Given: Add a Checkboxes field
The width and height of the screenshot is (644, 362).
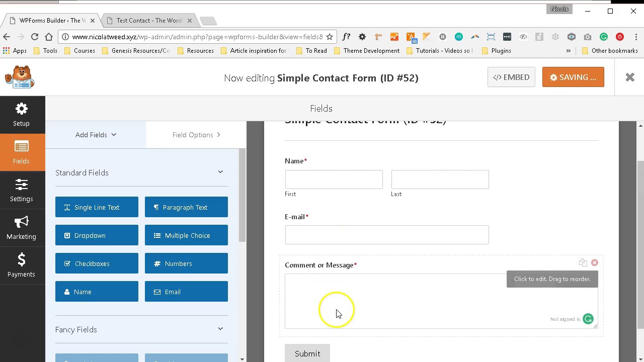Looking at the screenshot, I should (97, 263).
